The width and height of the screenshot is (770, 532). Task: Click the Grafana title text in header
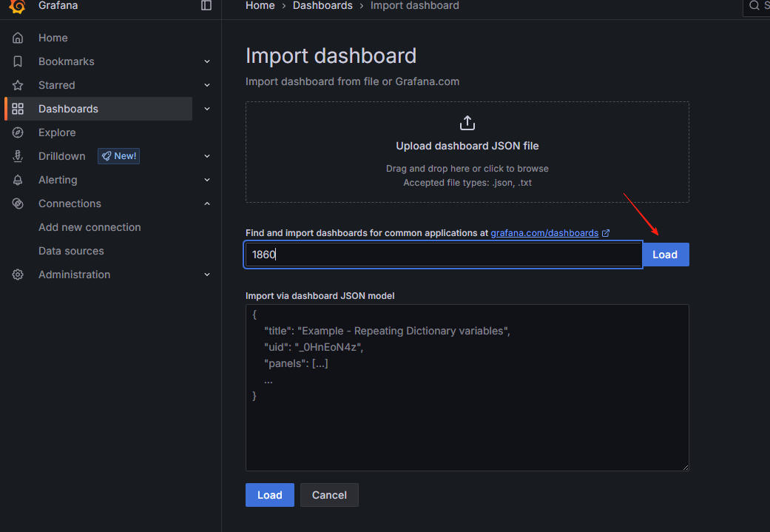(58, 5)
